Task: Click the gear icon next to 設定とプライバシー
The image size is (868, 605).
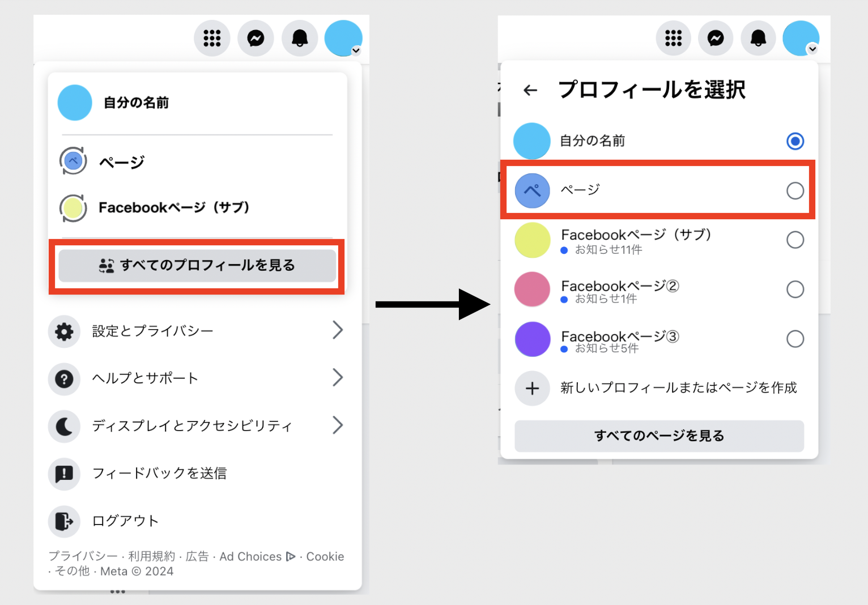Action: click(64, 331)
